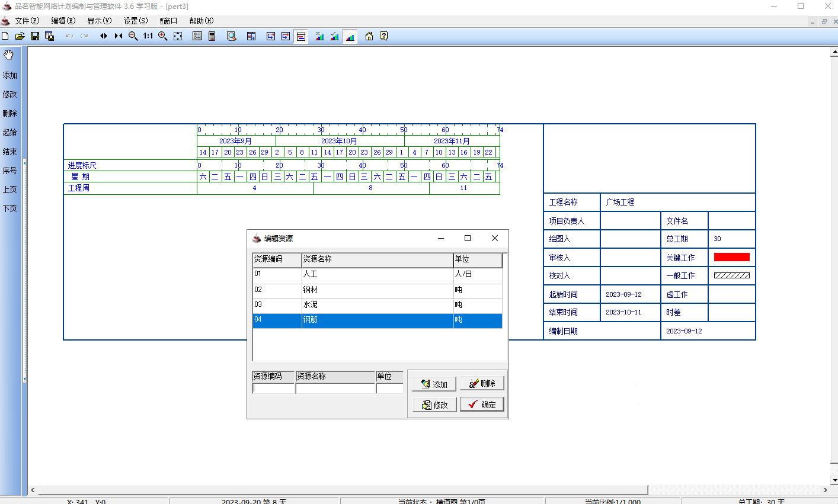
Task: Click the calculator icon in toolbar
Action: click(x=212, y=36)
